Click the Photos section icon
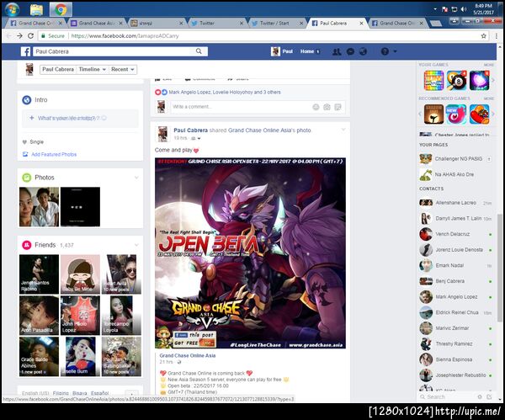Image resolution: width=505 pixels, height=420 pixels. tap(26, 178)
